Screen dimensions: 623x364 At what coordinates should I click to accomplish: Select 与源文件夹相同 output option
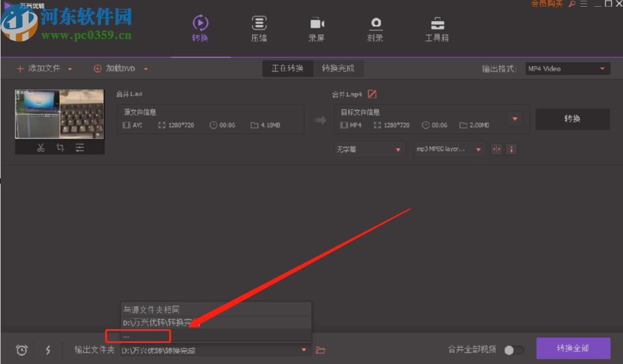216,310
